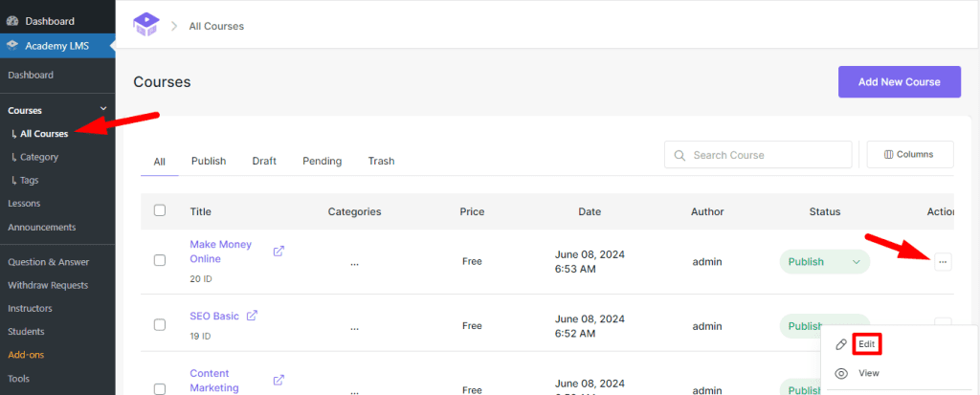Switch to the Trash tab
The width and height of the screenshot is (980, 395).
click(x=381, y=161)
